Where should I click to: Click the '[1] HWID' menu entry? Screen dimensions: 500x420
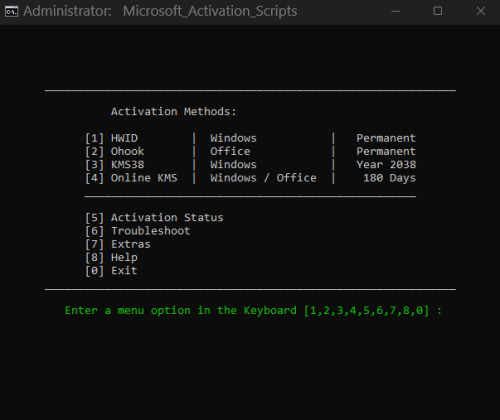(x=111, y=138)
